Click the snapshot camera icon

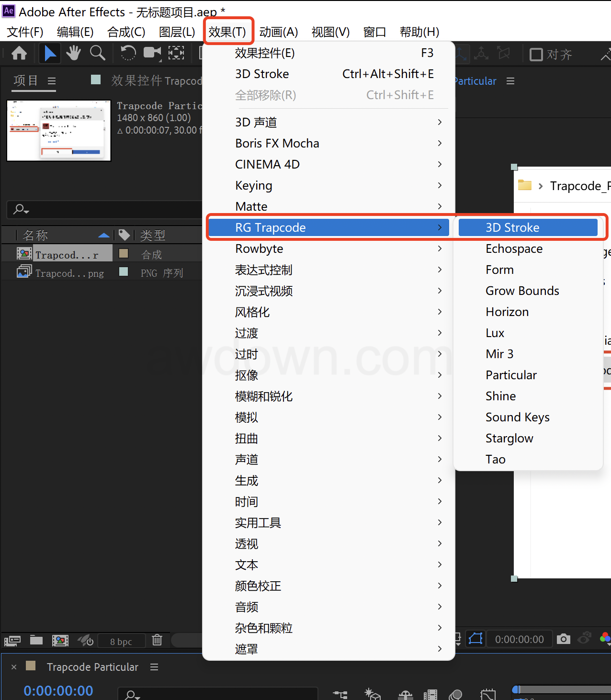pyautogui.click(x=564, y=639)
